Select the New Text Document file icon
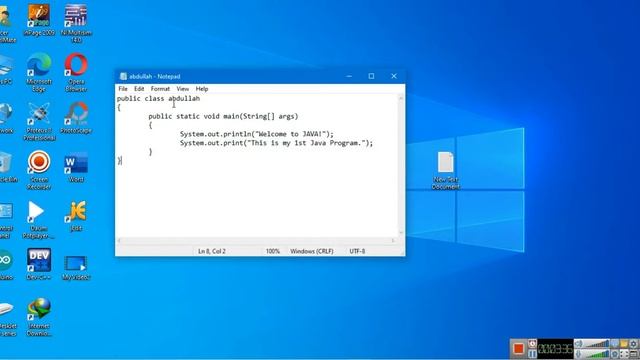 point(446,170)
